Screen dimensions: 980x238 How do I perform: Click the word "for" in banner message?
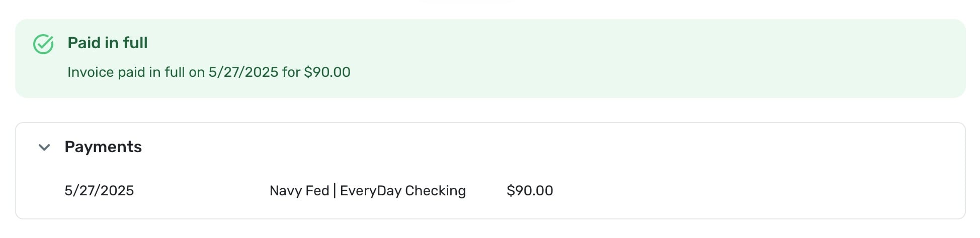click(291, 72)
